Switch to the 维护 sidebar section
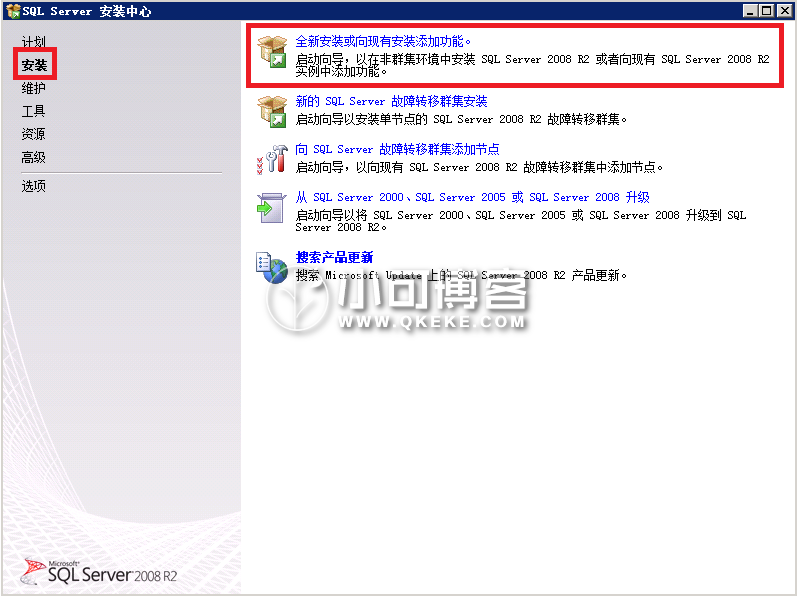Screen dimensions: 797x596 click(x=34, y=88)
